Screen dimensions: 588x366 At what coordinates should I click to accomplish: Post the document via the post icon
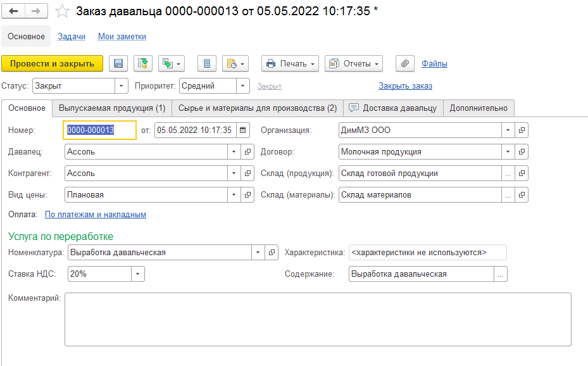click(x=141, y=63)
